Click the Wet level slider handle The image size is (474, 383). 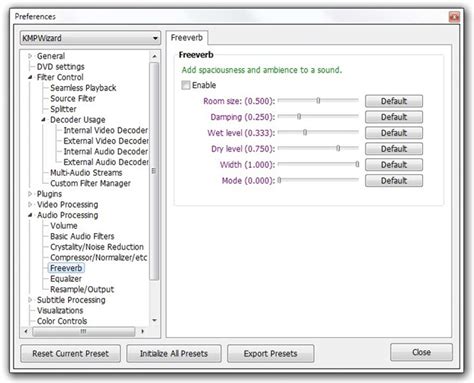click(x=305, y=132)
